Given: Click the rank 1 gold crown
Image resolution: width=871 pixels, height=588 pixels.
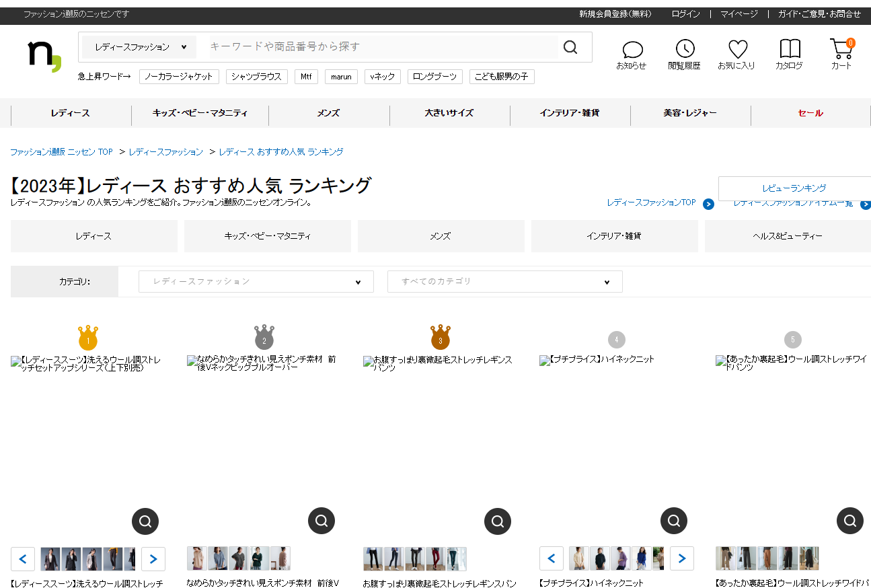Looking at the screenshot, I should [x=88, y=337].
